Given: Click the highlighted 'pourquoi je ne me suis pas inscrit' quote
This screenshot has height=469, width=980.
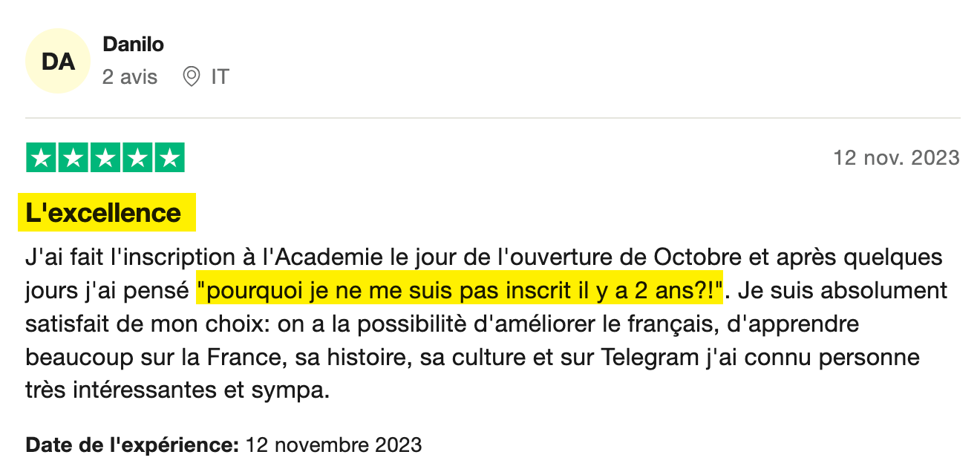Looking at the screenshot, I should (460, 291).
